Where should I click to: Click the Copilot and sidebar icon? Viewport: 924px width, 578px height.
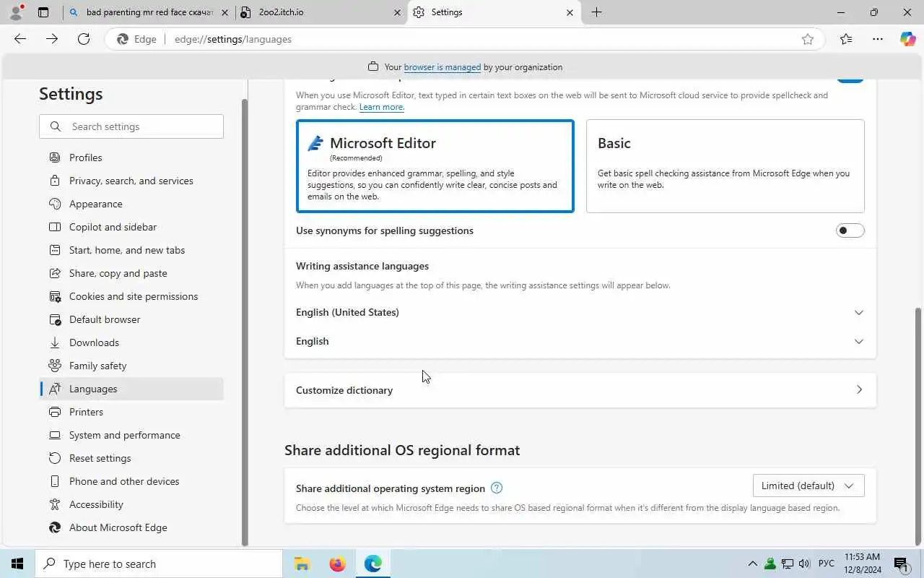[55, 227]
